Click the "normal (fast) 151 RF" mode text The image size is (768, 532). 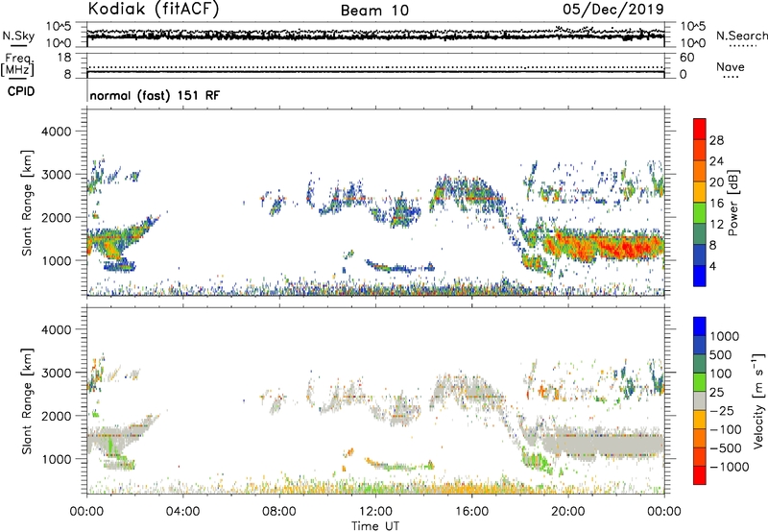tap(155, 95)
